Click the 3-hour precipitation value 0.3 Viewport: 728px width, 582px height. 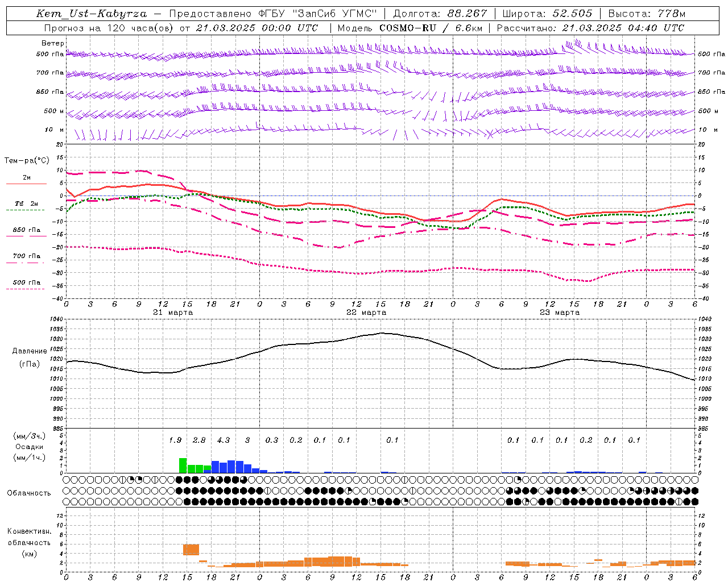tap(272, 440)
